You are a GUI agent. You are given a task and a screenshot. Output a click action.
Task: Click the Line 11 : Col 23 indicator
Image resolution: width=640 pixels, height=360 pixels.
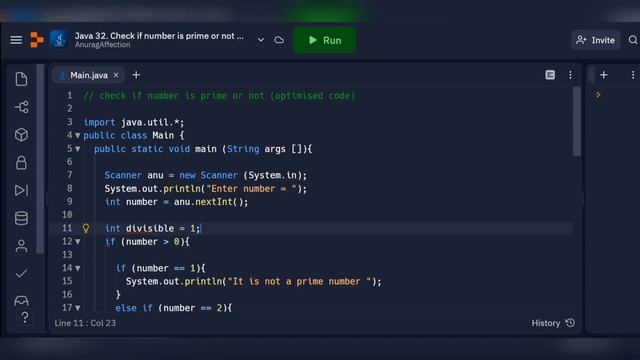(85, 323)
